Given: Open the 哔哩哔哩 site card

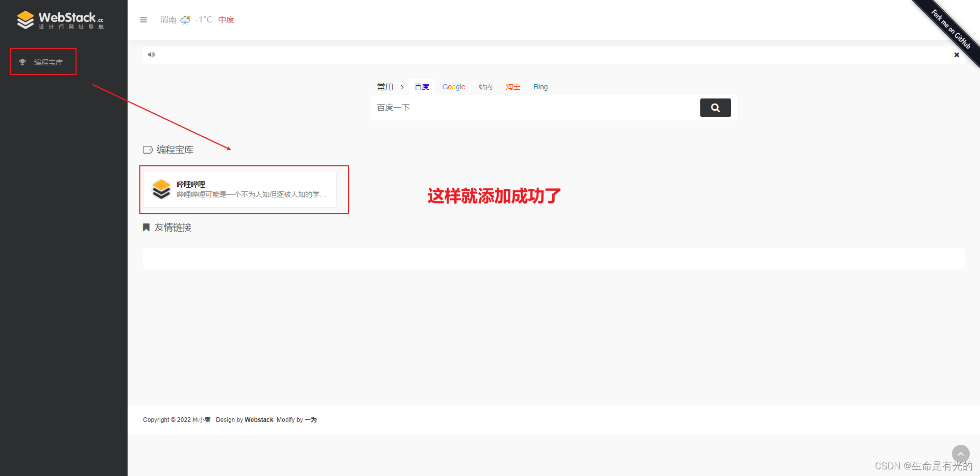Looking at the screenshot, I should (240, 189).
